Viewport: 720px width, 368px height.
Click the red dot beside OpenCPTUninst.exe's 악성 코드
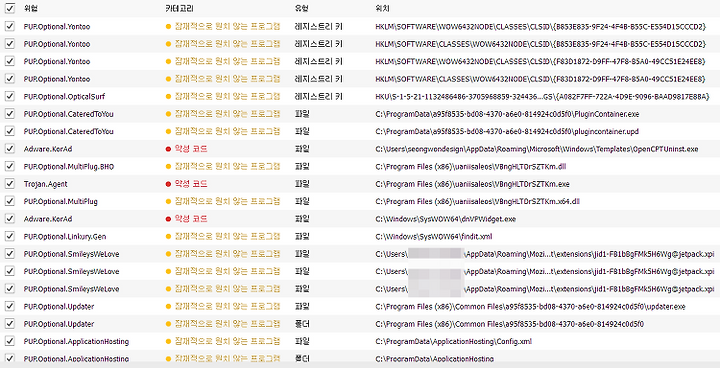click(x=168, y=149)
